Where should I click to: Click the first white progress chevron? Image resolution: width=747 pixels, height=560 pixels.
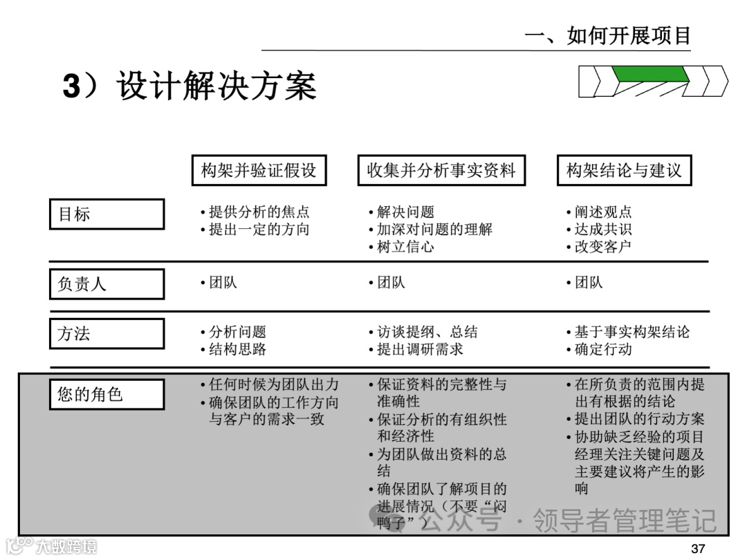click(589, 82)
